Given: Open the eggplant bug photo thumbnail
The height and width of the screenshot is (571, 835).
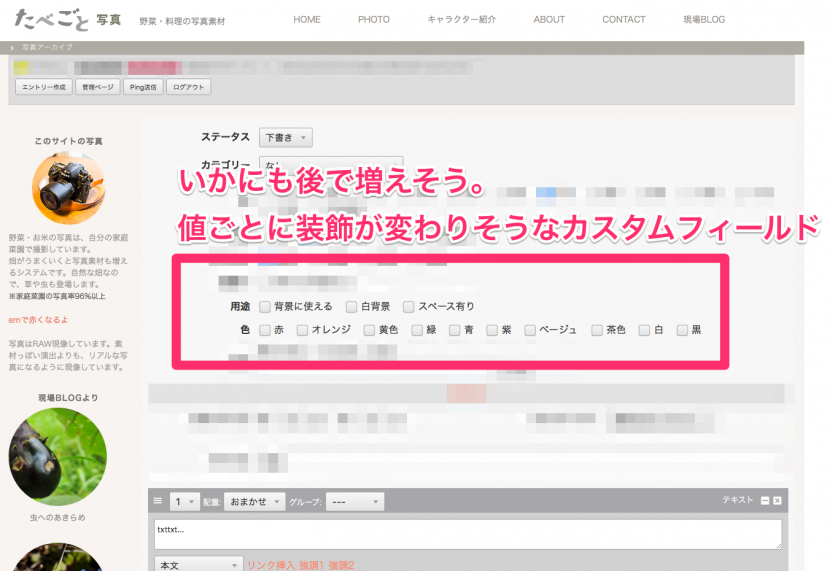Looking at the screenshot, I should (x=58, y=456).
